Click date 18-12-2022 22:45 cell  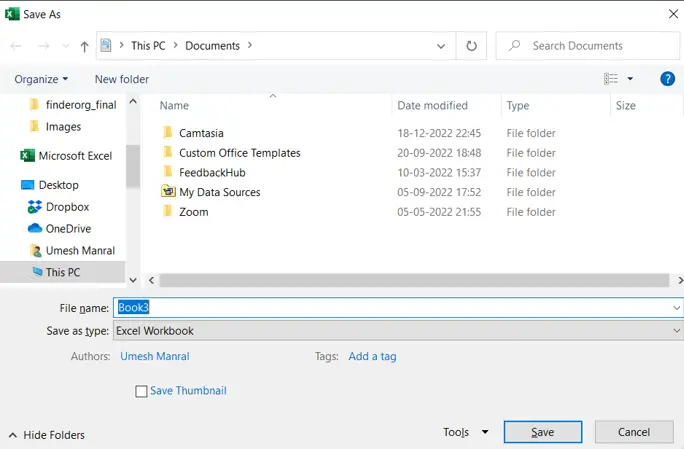click(x=439, y=133)
